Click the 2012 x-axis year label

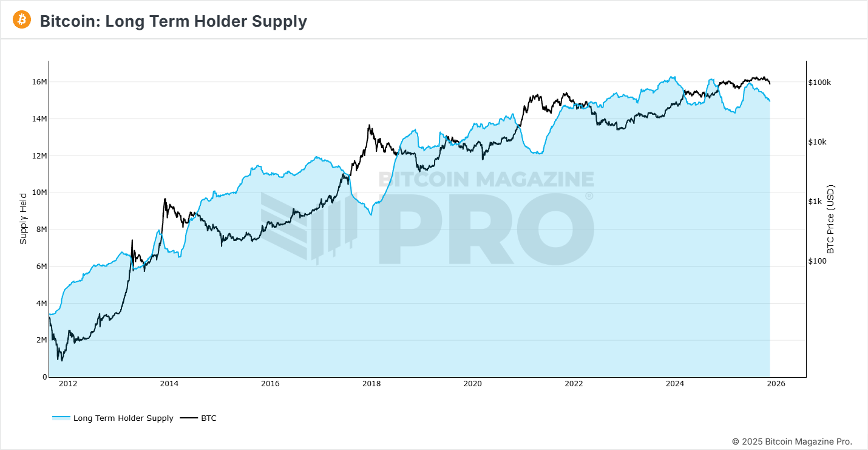[x=68, y=383]
